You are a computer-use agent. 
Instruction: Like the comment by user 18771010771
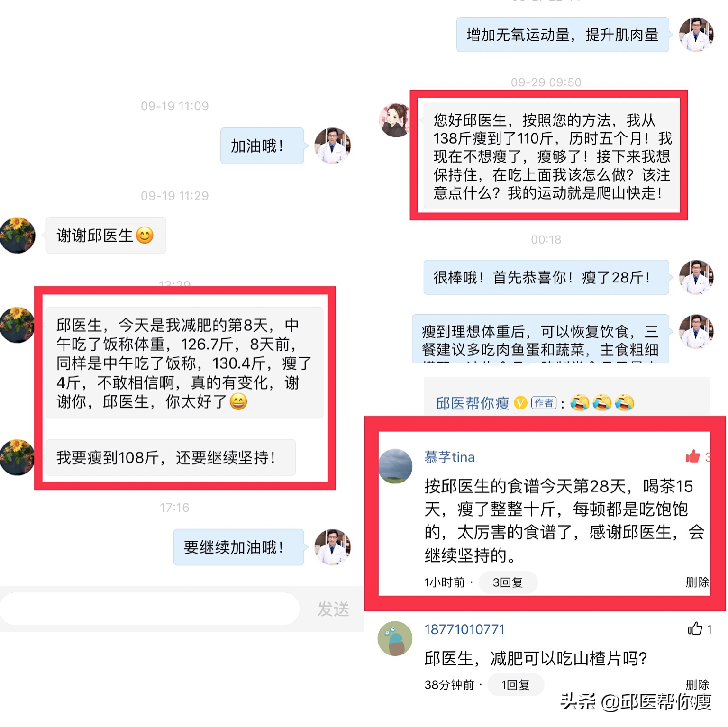click(x=695, y=628)
